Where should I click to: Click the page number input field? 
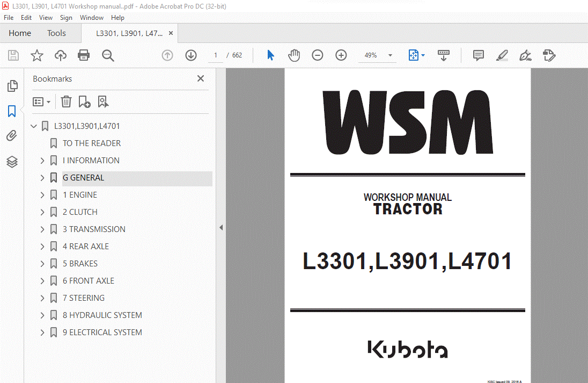point(216,55)
